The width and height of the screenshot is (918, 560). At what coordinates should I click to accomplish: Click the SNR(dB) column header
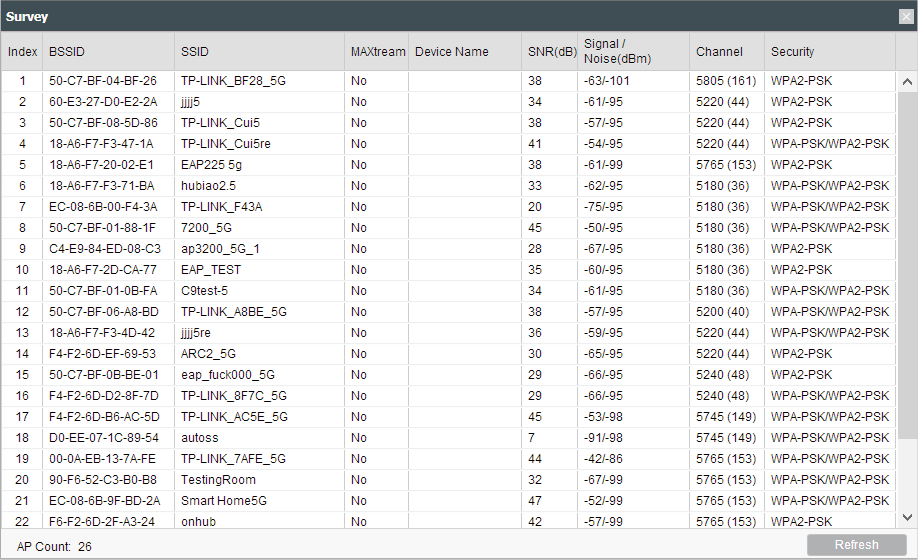click(552, 51)
